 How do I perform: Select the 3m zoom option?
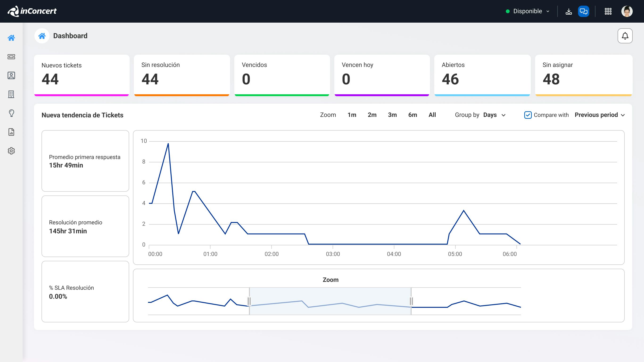pos(392,115)
